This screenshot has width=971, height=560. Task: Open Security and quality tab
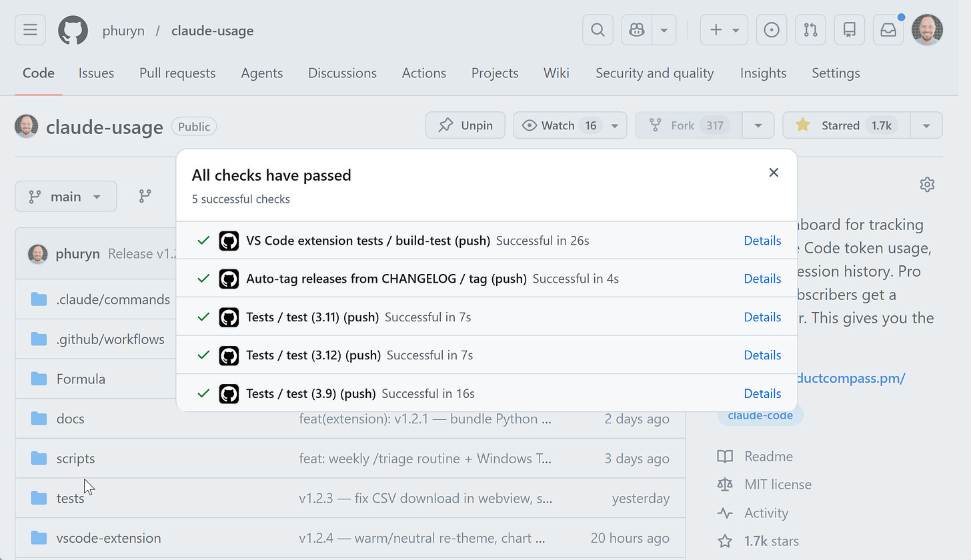(x=655, y=73)
